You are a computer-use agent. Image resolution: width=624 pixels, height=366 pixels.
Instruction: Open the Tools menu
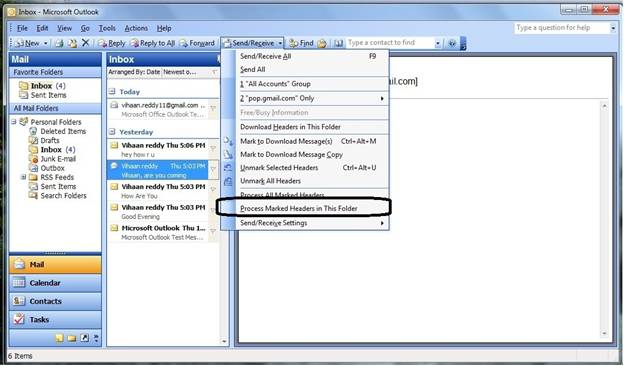[107, 28]
